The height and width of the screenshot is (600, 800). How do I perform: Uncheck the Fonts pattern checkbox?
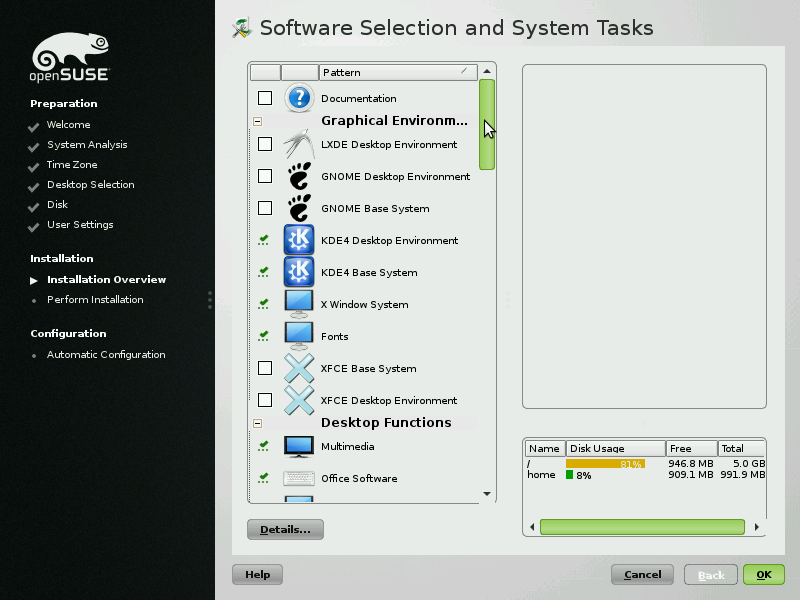(x=264, y=336)
